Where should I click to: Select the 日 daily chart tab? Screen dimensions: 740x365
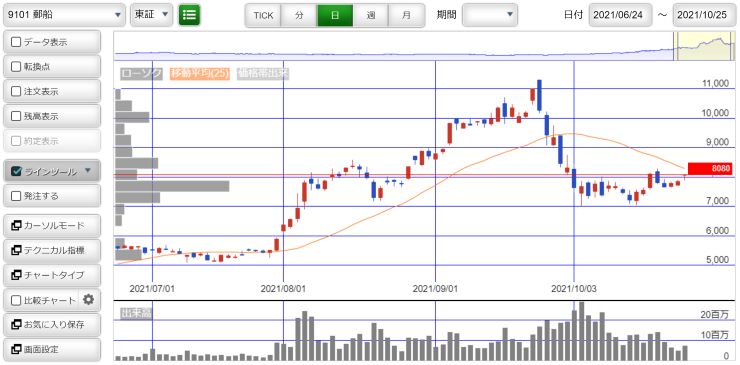335,16
